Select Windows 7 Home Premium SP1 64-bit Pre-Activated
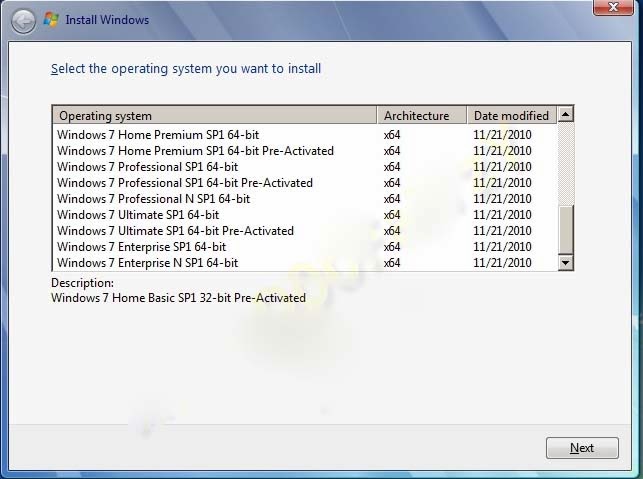643x479 pixels. [x=306, y=151]
